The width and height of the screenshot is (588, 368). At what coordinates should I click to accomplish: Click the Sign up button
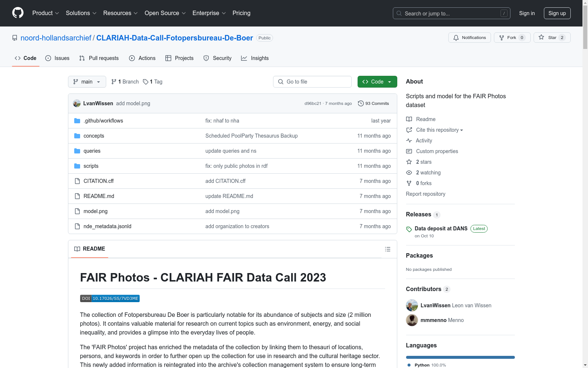pyautogui.click(x=557, y=13)
